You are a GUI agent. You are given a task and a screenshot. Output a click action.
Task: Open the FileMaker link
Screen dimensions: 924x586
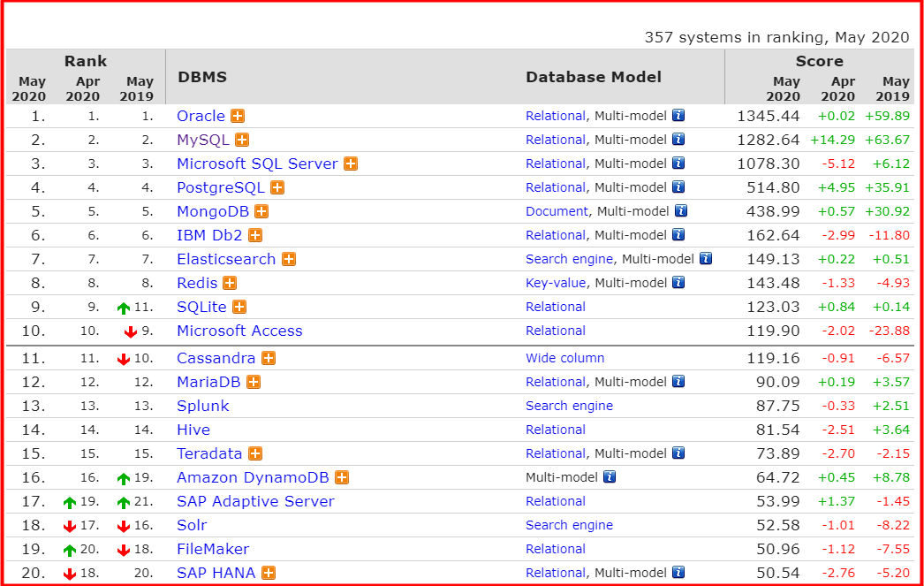[x=213, y=550]
